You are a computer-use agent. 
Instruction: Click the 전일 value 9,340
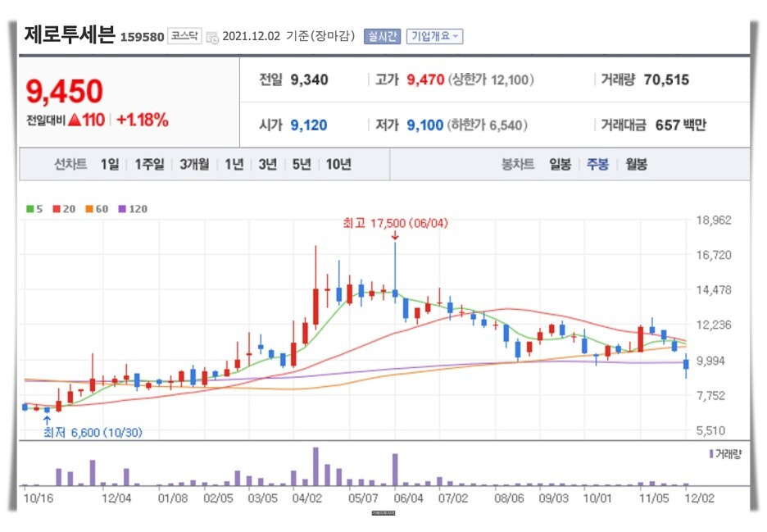(x=309, y=80)
